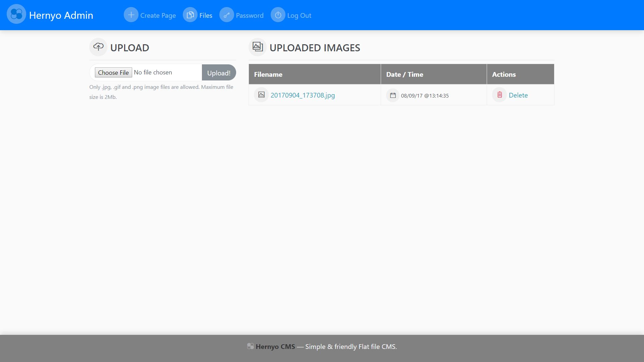Click the Delete link for the image

[518, 95]
